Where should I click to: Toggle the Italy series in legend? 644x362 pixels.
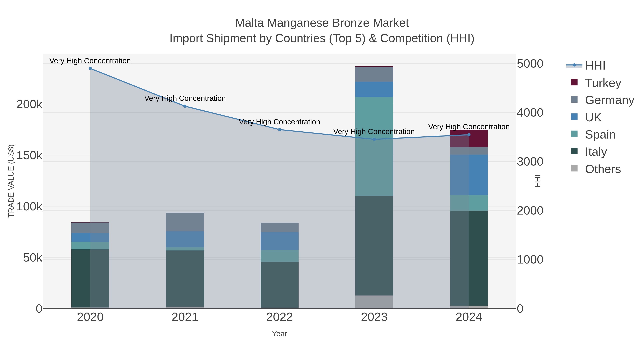coord(589,152)
